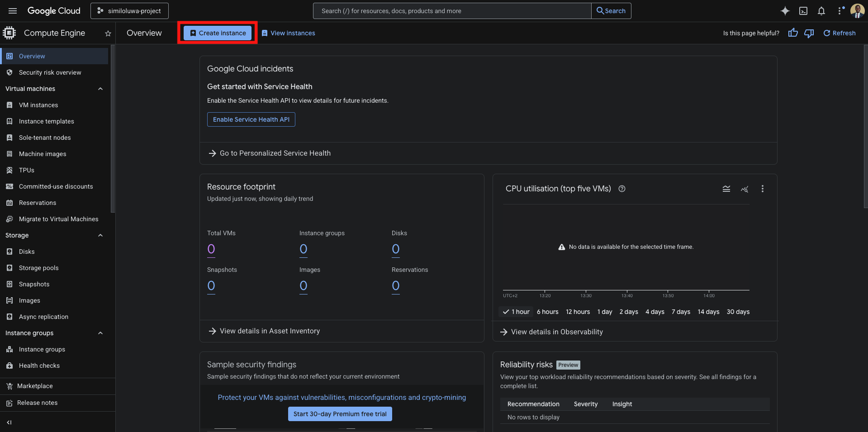
Task: Activate Cloud Shell terminal icon
Action: click(803, 10)
